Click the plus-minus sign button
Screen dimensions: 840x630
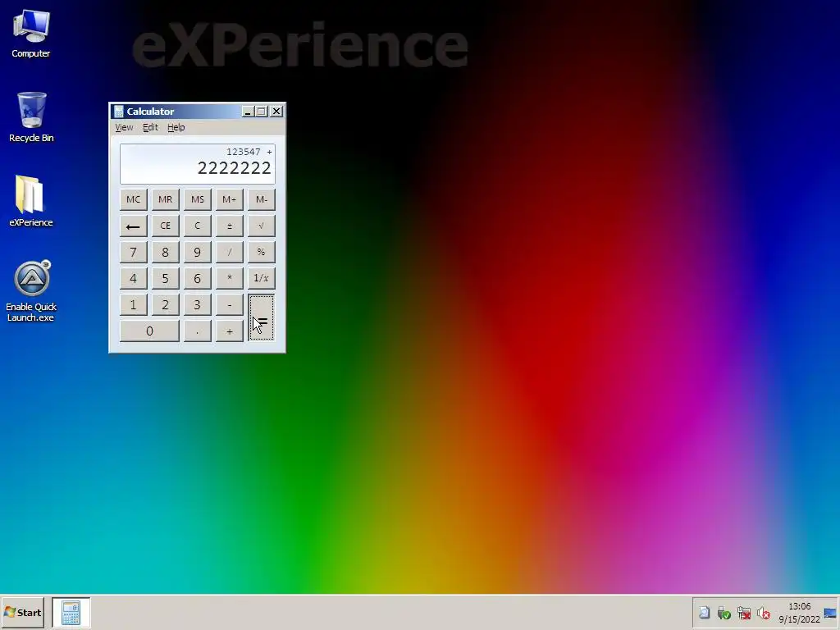click(230, 226)
